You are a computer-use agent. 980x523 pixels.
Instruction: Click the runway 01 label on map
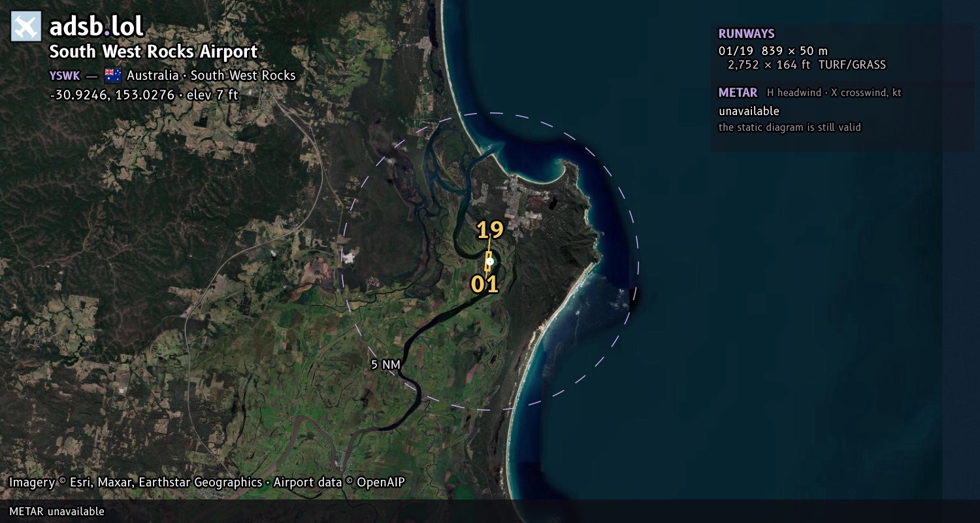[485, 284]
